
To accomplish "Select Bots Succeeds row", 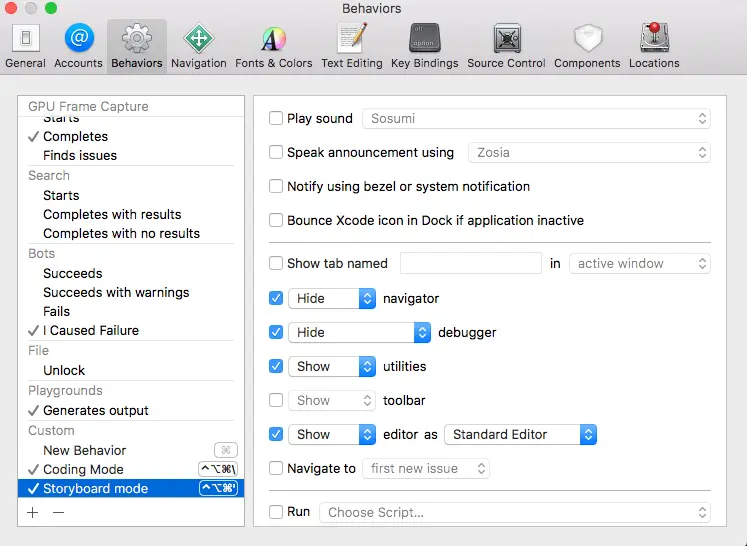I will 131,273.
